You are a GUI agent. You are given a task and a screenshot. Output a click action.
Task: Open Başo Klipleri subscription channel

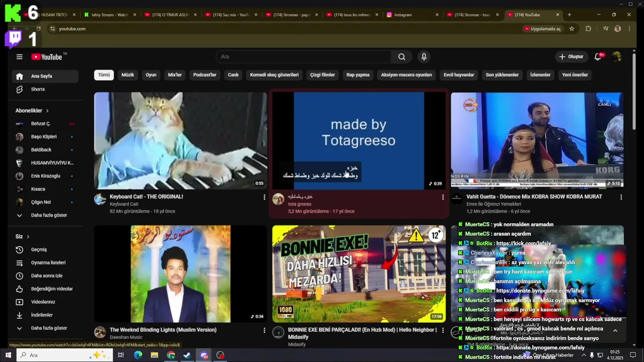pos(45,137)
